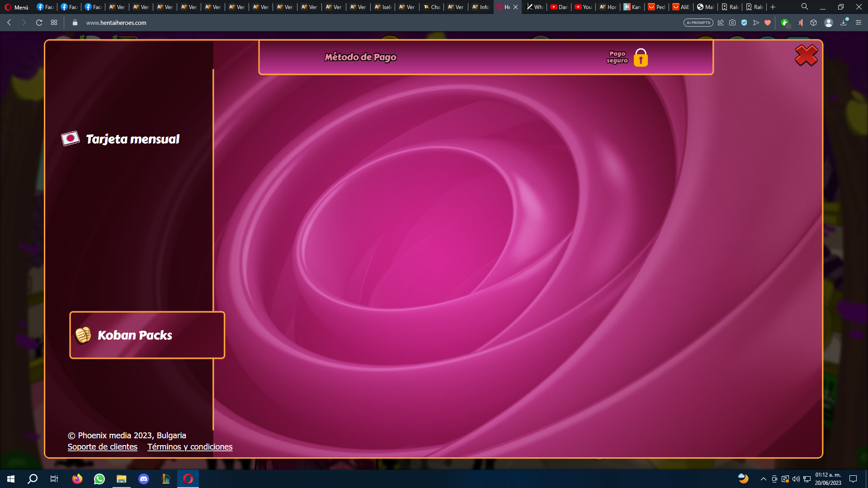The width and height of the screenshot is (868, 488).
Task: Open a new browser tab
Action: [x=773, y=7]
